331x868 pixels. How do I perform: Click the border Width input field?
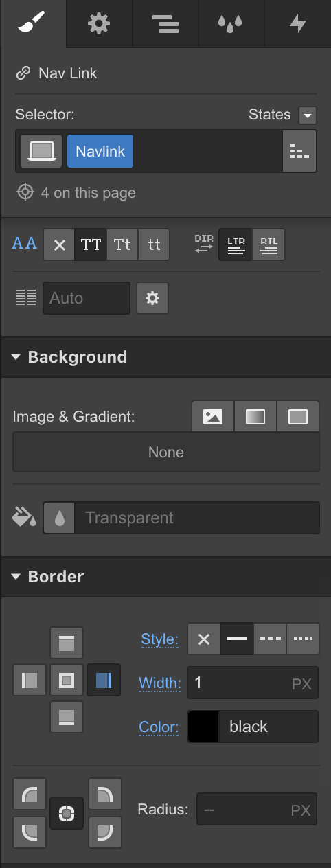(253, 683)
